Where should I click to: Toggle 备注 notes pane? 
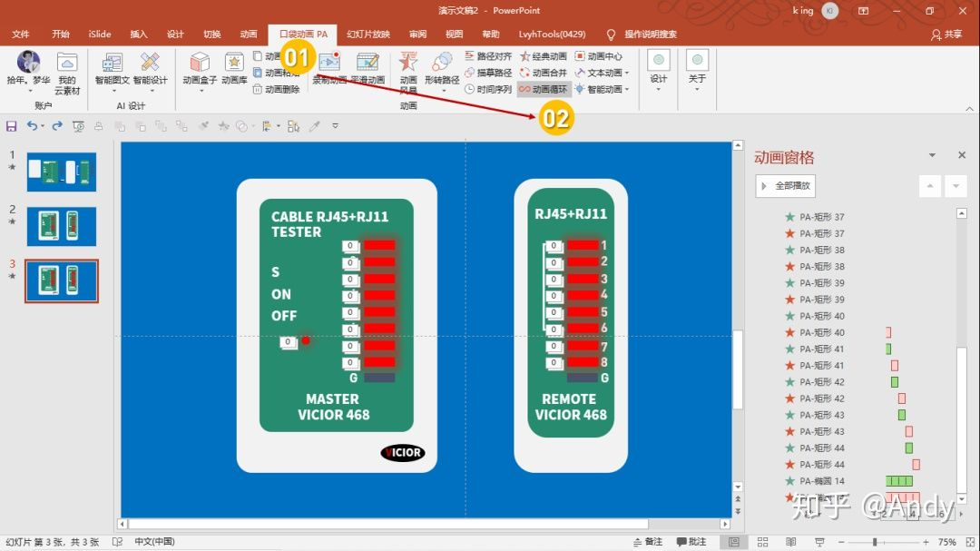click(648, 542)
